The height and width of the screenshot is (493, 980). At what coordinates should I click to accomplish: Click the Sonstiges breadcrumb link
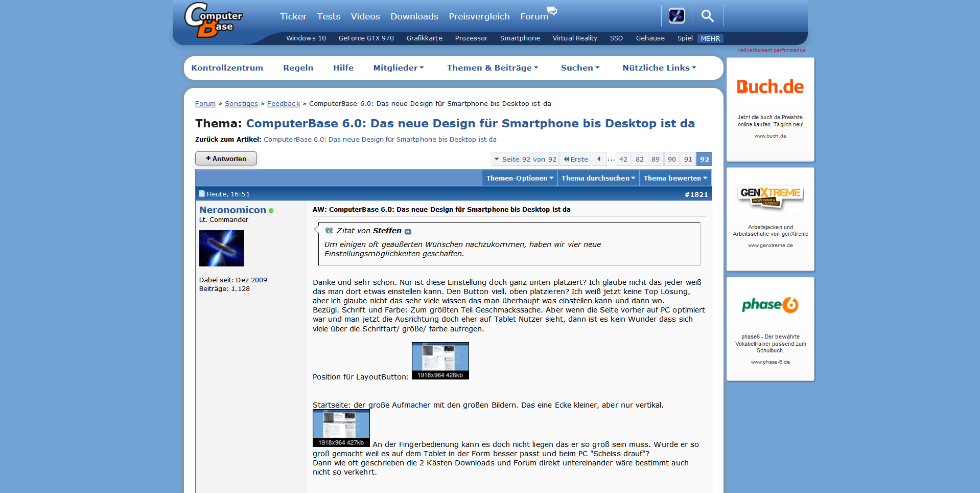click(242, 103)
